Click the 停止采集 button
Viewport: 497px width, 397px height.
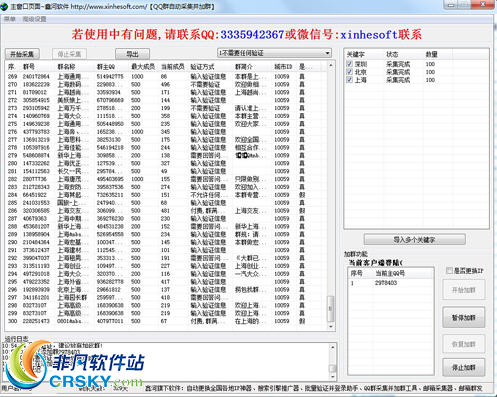click(69, 54)
